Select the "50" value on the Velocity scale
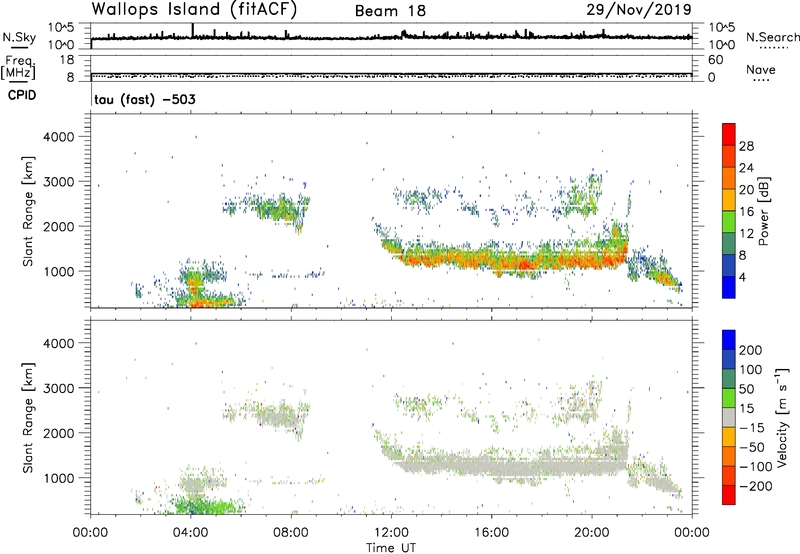 (x=746, y=389)
